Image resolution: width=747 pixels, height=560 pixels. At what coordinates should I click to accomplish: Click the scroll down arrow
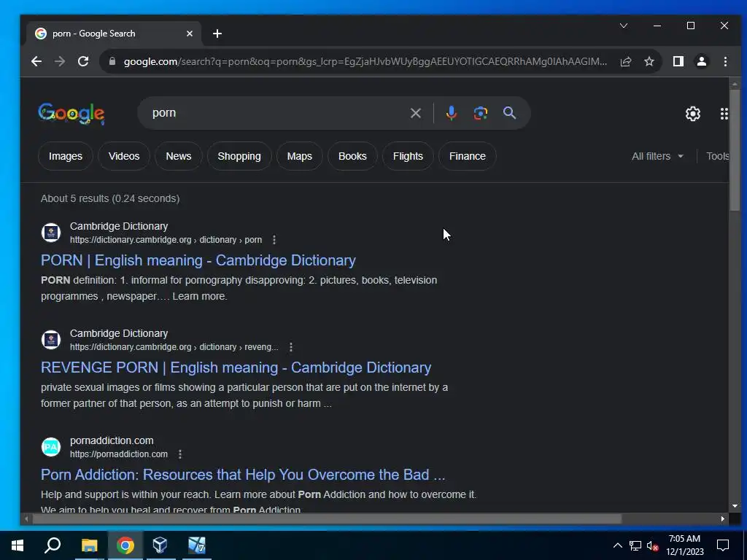(735, 506)
